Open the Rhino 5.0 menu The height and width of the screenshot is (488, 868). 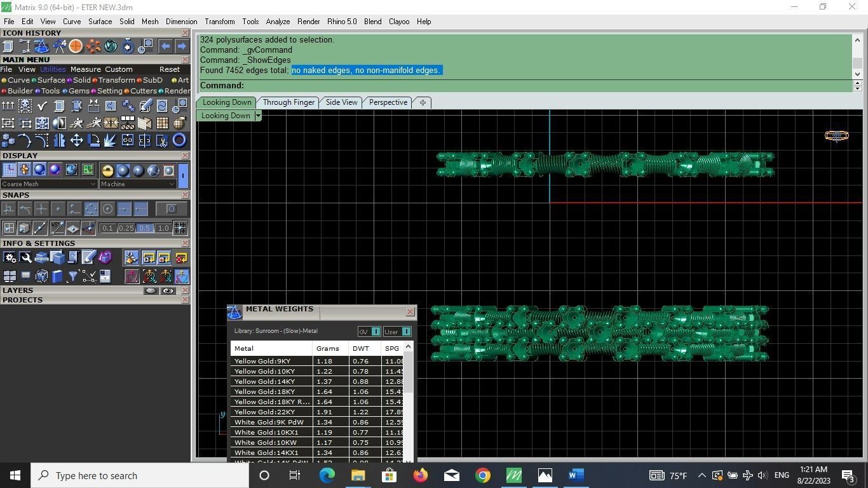(342, 22)
